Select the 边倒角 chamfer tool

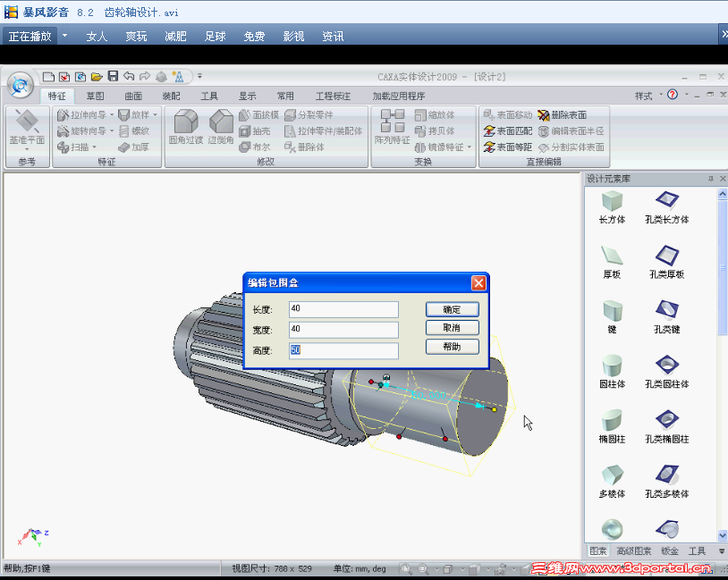221,127
